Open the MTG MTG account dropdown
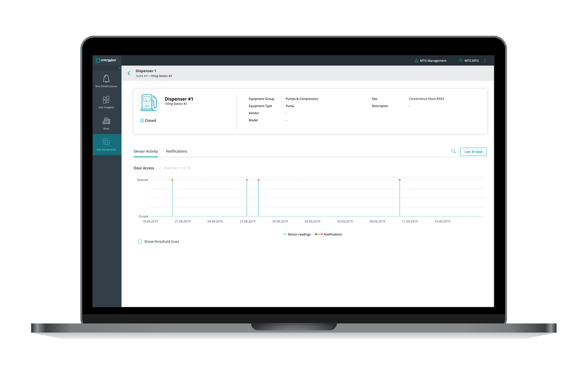Viewport: 588px width, 378px height. 484,60
